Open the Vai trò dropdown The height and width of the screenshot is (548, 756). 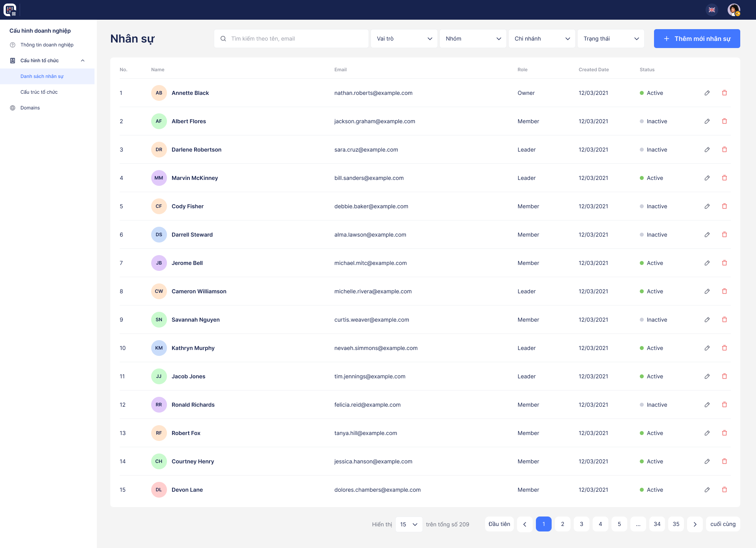(404, 39)
